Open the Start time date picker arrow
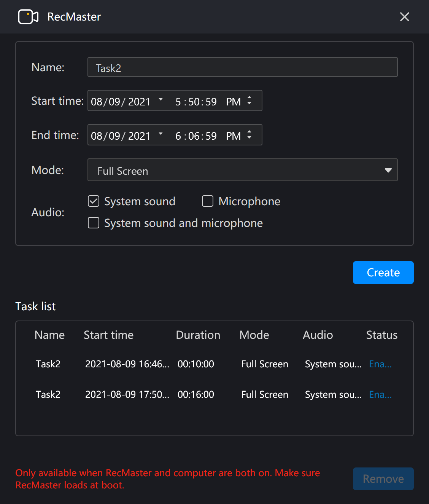This screenshot has width=429, height=504. (x=160, y=100)
